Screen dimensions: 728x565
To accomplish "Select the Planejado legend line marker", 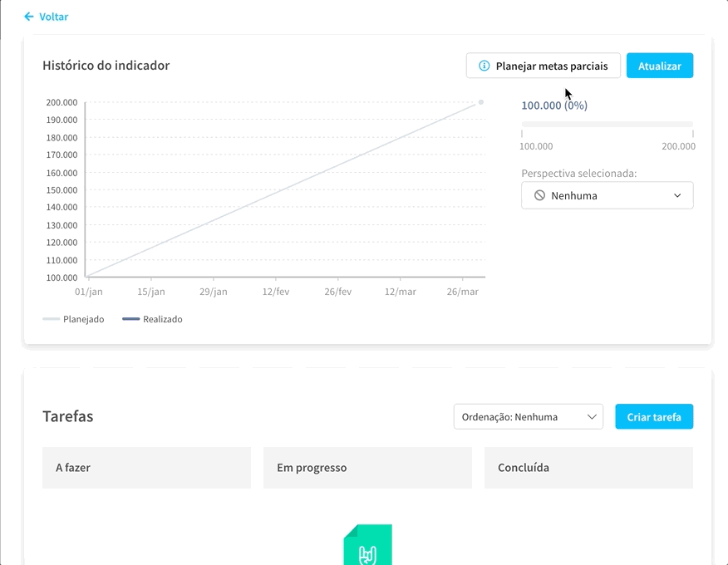I will pyautogui.click(x=51, y=318).
